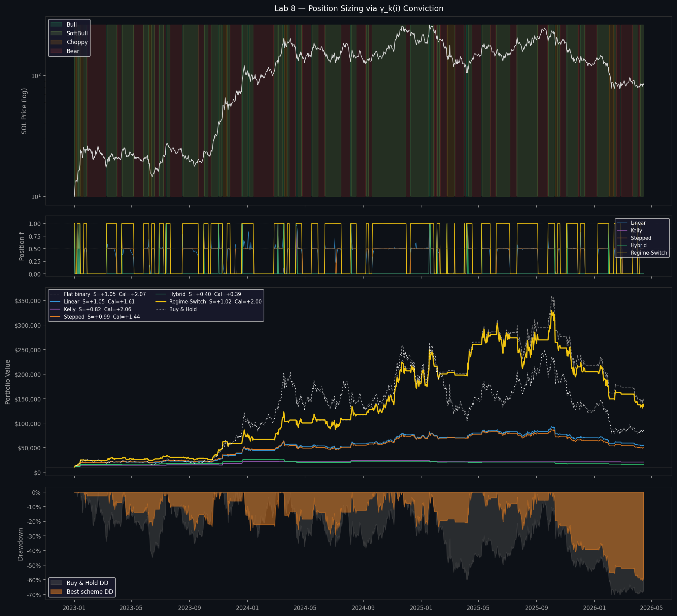The width and height of the screenshot is (677, 616).
Task: Click the SoftBull legend color swatch
Action: (x=56, y=33)
